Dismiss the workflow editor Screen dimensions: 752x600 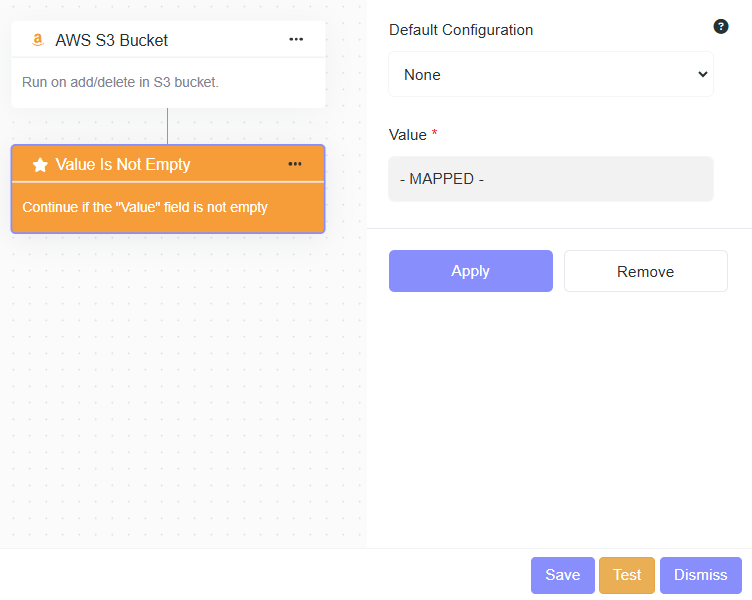(700, 575)
